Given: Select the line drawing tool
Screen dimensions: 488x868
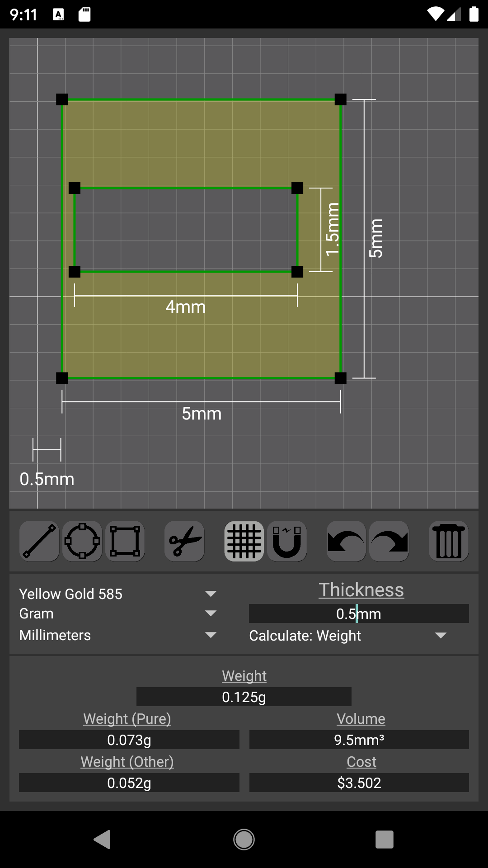Looking at the screenshot, I should (x=39, y=541).
